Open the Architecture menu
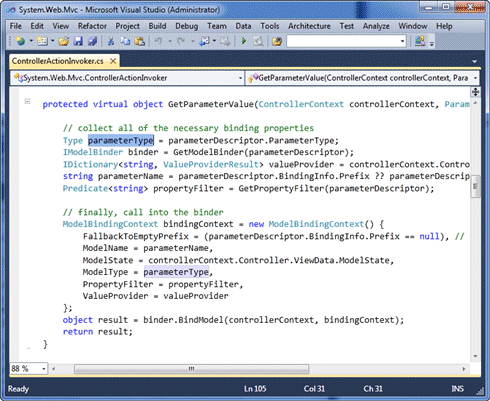 pos(309,26)
